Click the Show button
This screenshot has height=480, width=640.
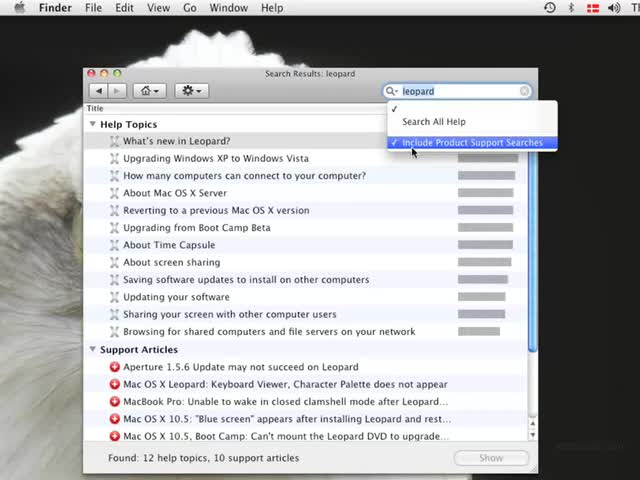pyautogui.click(x=491, y=458)
